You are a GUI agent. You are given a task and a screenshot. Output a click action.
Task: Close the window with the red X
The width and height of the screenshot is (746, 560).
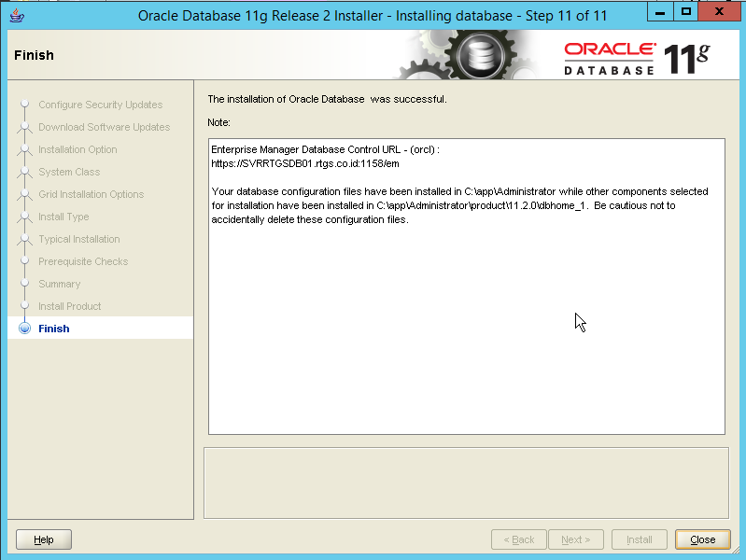point(719,12)
